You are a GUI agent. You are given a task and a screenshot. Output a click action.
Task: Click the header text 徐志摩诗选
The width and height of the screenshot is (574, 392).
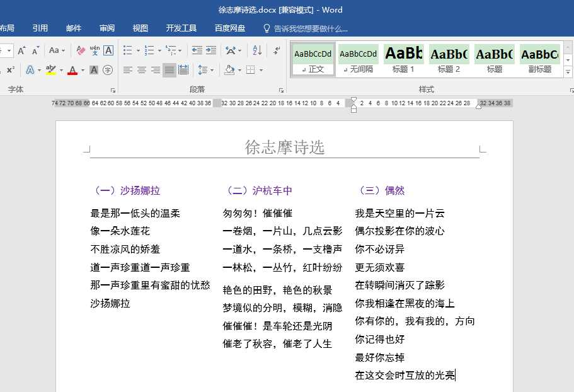click(284, 147)
